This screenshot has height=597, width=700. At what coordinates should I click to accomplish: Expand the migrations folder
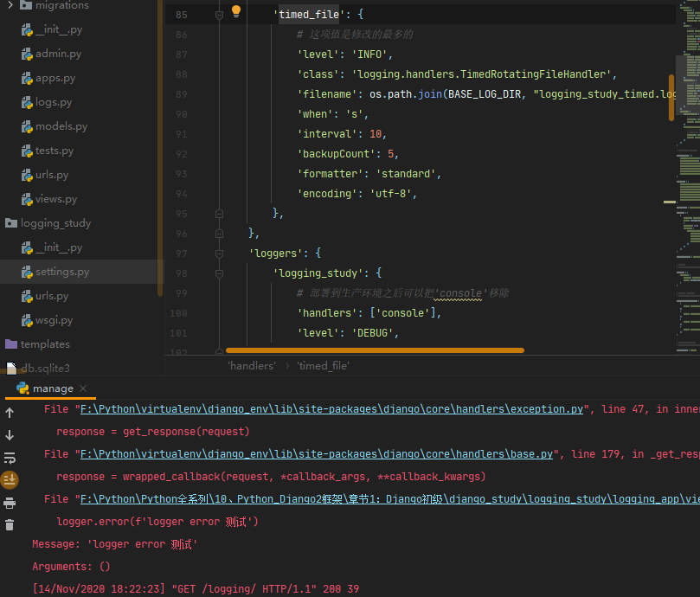[x=10, y=5]
